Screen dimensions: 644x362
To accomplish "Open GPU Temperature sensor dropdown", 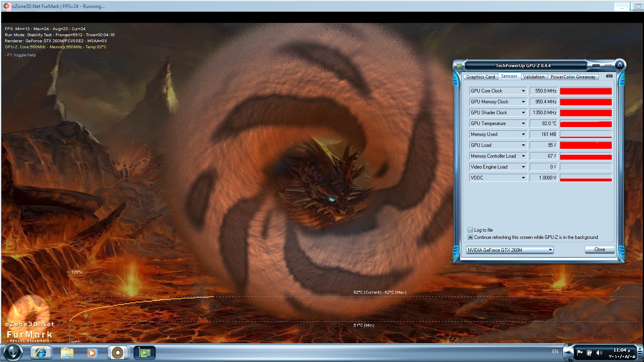I will [523, 123].
